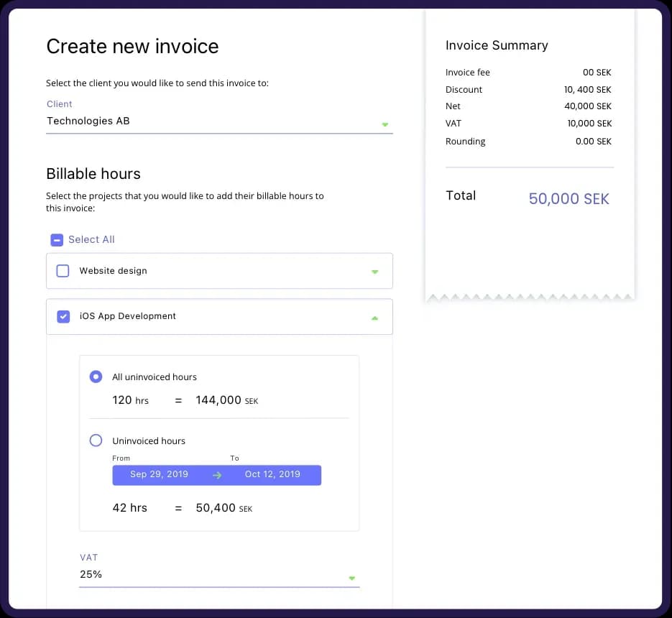Click the Invoice Summary heading

497,45
